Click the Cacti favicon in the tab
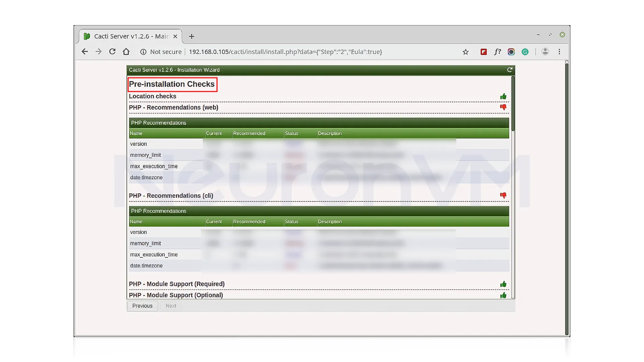The image size is (644, 362). tap(87, 36)
